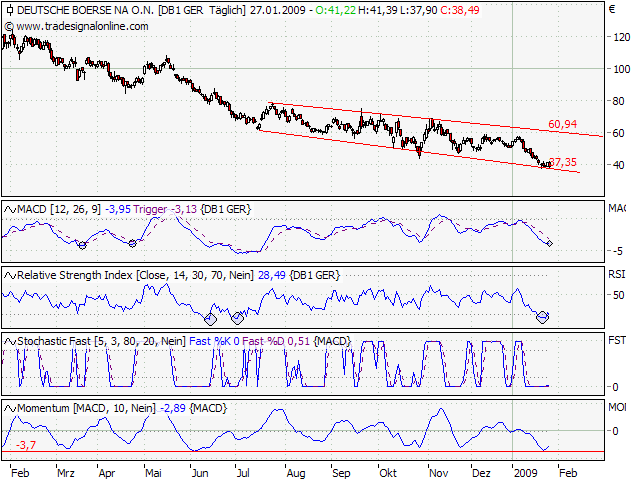This screenshot has height=480, width=640.
Task: Click the 2009 year marker on time axis
Action: pos(525,469)
